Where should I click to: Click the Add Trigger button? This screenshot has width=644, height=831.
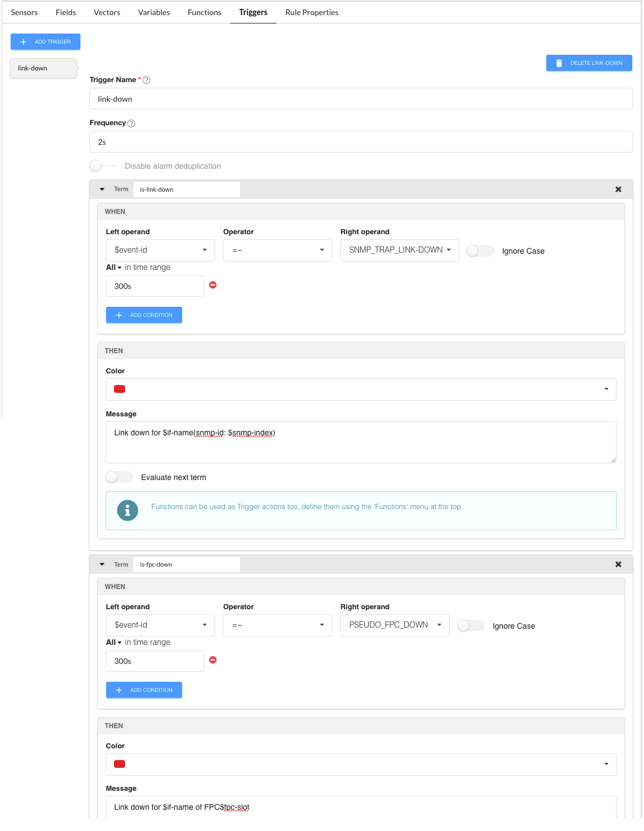pyautogui.click(x=45, y=42)
